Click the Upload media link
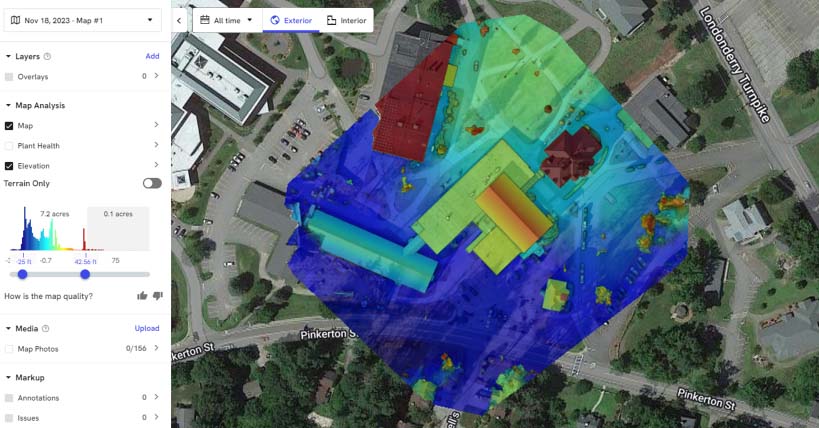 (147, 328)
